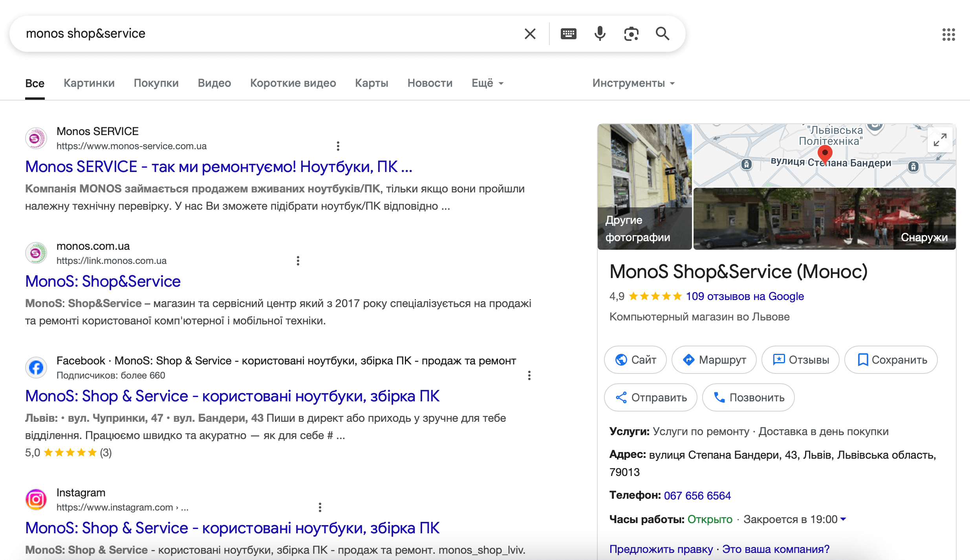
Task: Click the Сохранить button
Action: pyautogui.click(x=891, y=360)
